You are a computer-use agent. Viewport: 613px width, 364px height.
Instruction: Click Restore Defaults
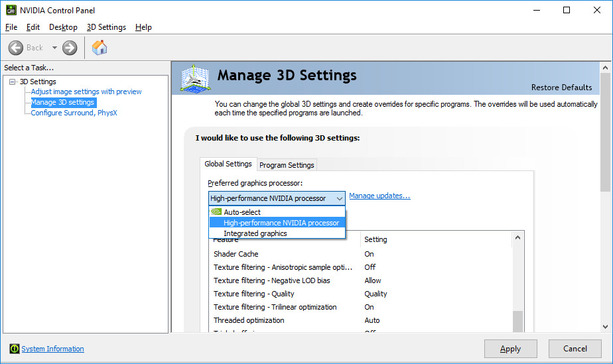(x=561, y=88)
